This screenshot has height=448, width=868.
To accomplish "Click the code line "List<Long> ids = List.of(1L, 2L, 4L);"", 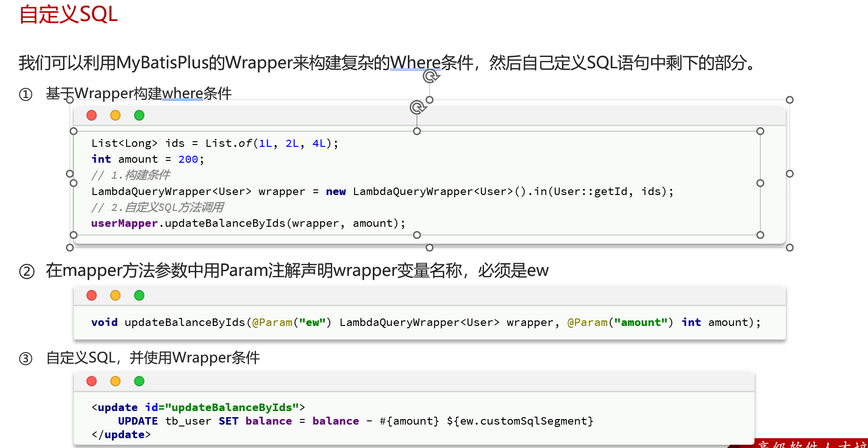I will (215, 143).
